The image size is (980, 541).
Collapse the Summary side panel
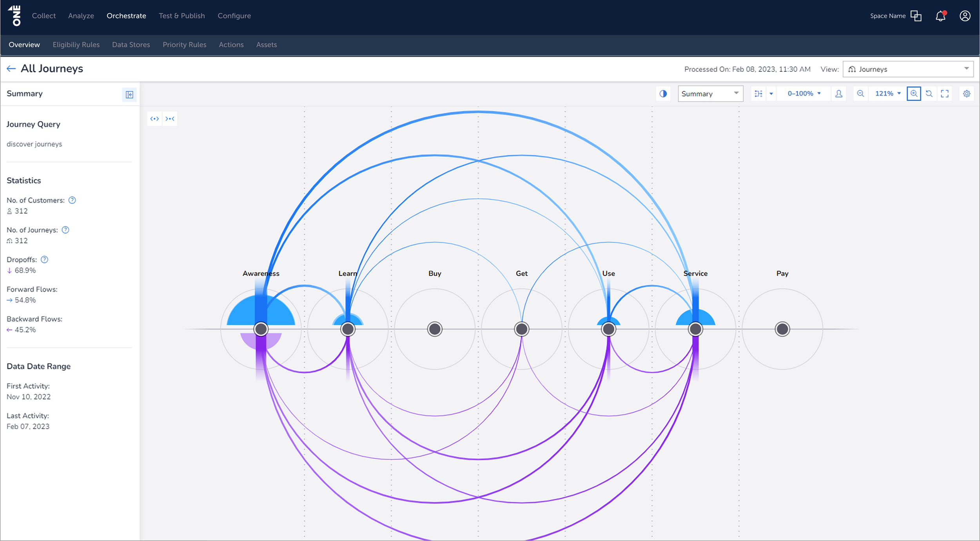129,94
